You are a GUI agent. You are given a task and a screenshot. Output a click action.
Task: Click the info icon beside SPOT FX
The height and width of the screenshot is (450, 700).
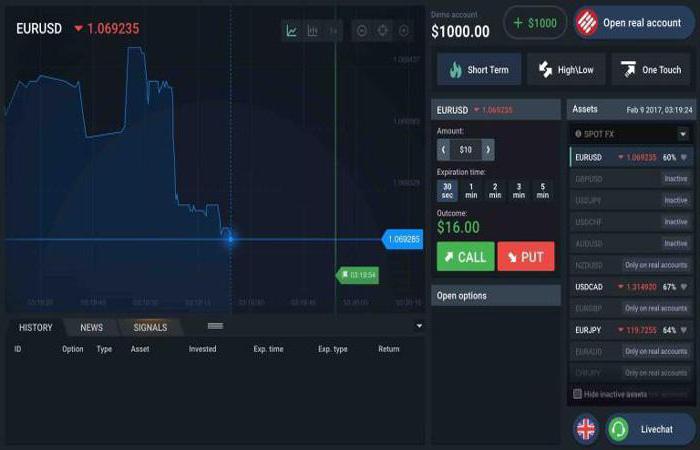point(578,133)
